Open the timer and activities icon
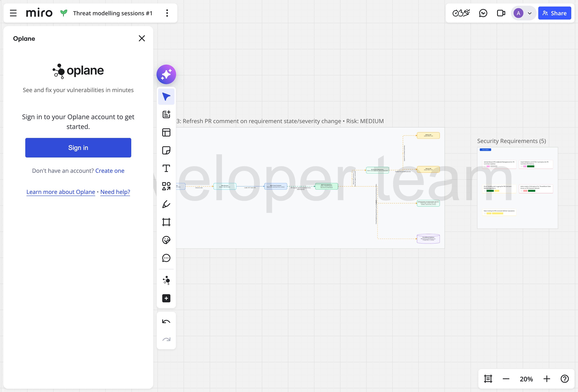578x392 pixels. click(461, 13)
